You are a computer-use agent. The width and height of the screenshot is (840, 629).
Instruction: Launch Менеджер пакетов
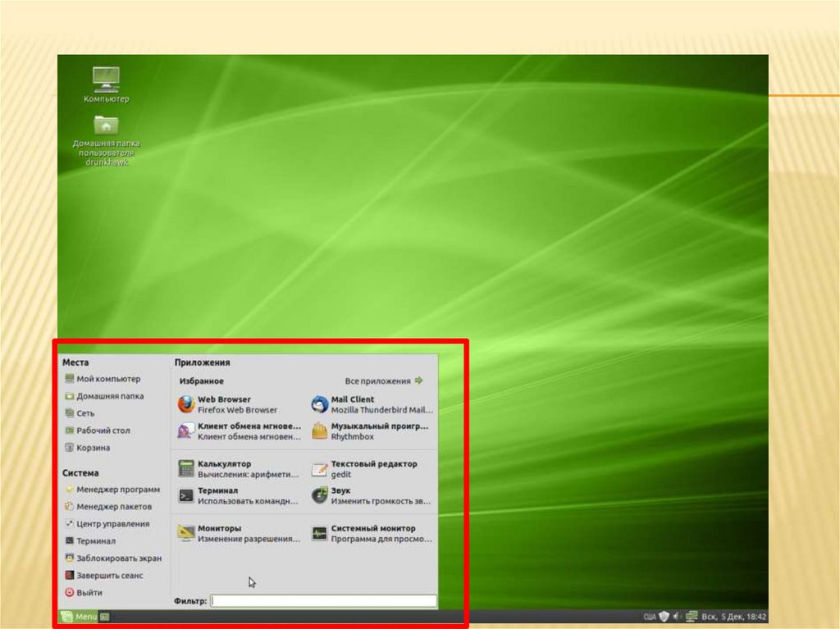(107, 506)
